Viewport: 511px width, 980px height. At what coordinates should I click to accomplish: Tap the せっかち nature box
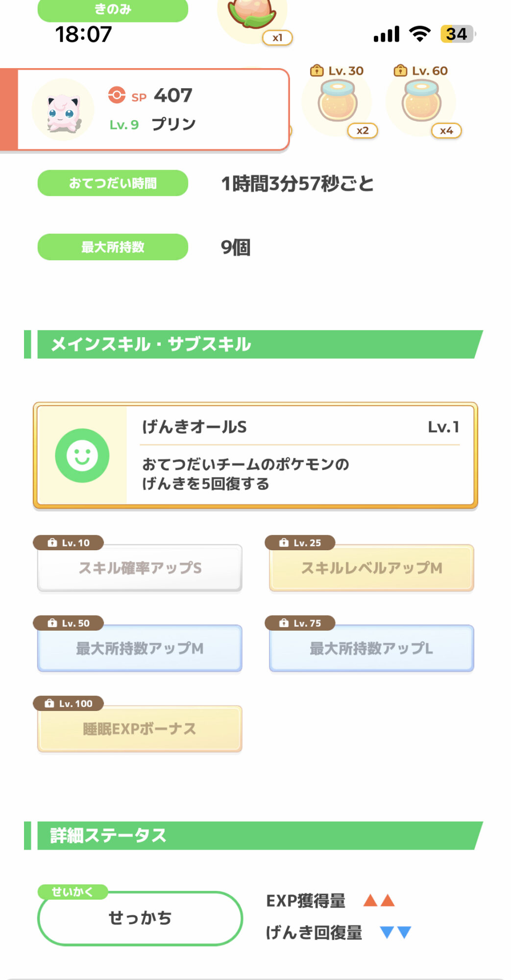click(x=140, y=918)
